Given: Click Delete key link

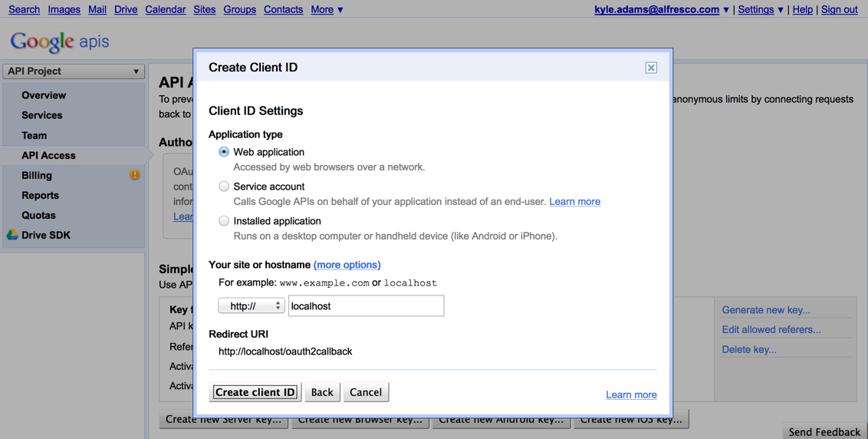Looking at the screenshot, I should point(749,349).
